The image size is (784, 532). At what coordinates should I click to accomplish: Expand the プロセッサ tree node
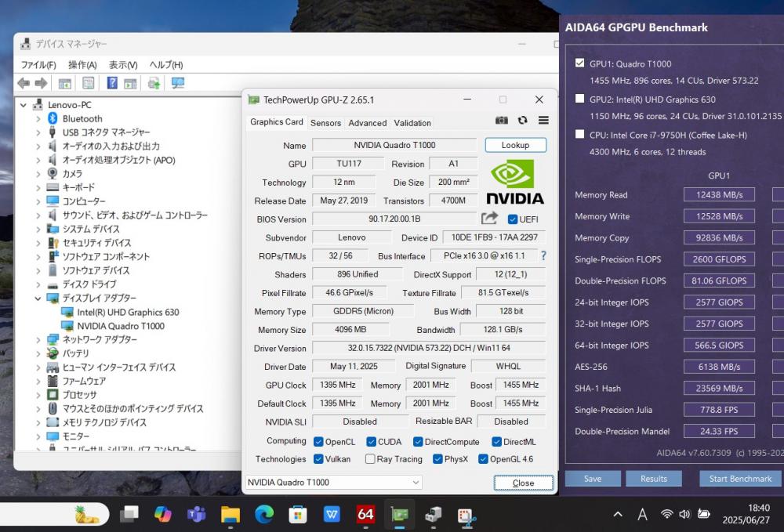coord(38,395)
